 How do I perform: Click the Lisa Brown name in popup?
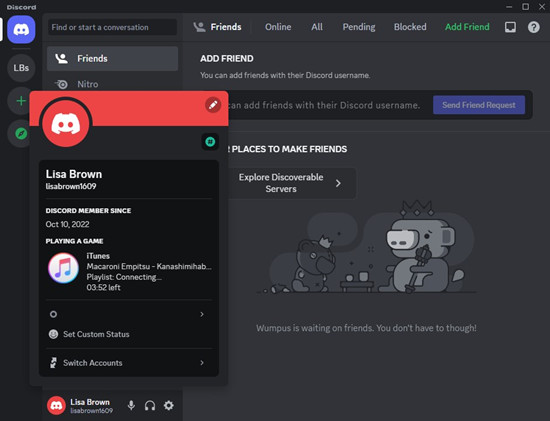point(74,174)
